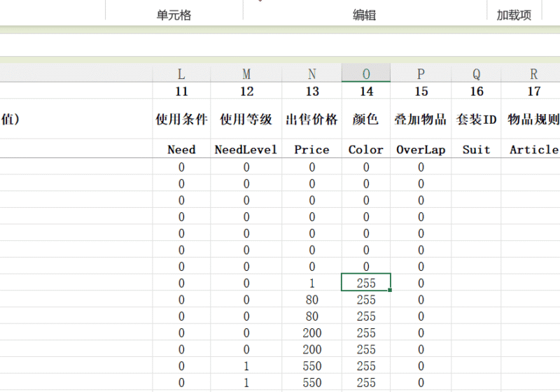The height and width of the screenshot is (392, 560).
Task: Click the OverLap field name cell
Action: click(421, 149)
